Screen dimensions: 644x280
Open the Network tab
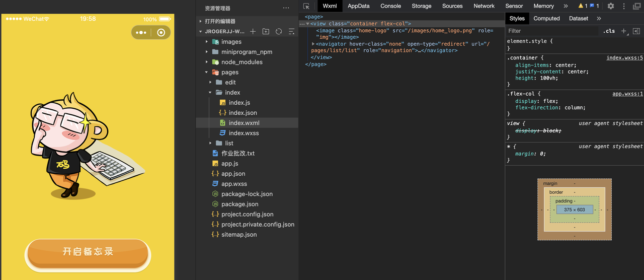[x=484, y=6]
